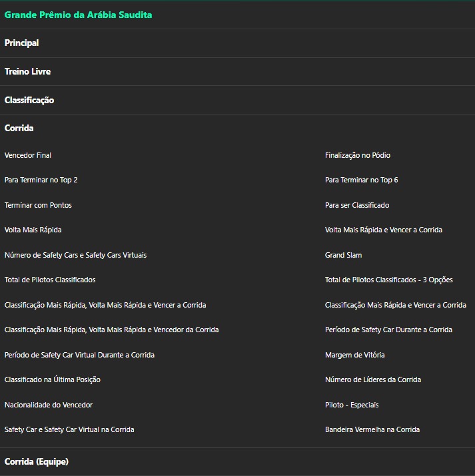
Task: Expand the Treino Livre section
Action: pyautogui.click(x=27, y=72)
